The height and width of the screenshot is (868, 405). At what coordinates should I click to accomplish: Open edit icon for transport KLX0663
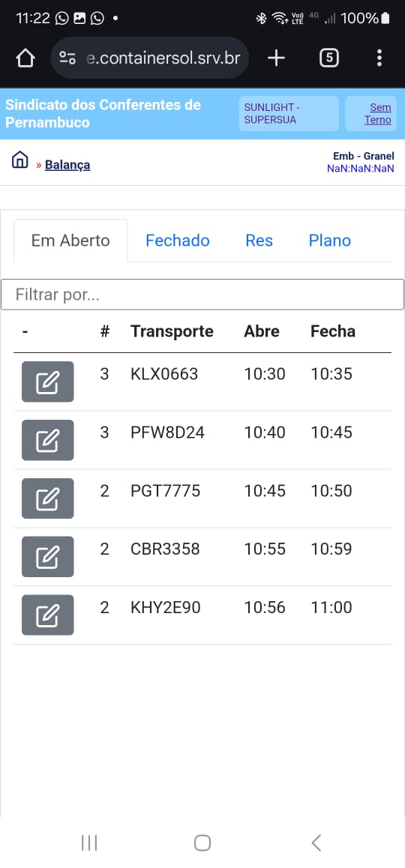coord(48,382)
